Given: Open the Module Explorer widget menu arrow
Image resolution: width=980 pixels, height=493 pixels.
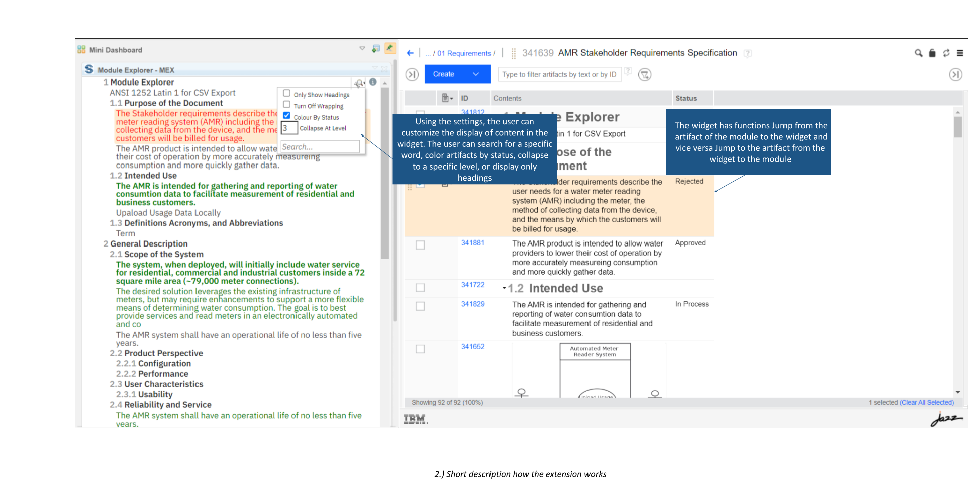Looking at the screenshot, I should click(375, 68).
